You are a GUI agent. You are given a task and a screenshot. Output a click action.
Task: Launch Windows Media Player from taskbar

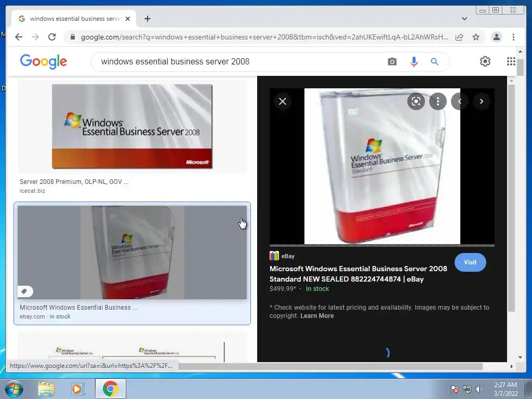pyautogui.click(x=78, y=389)
